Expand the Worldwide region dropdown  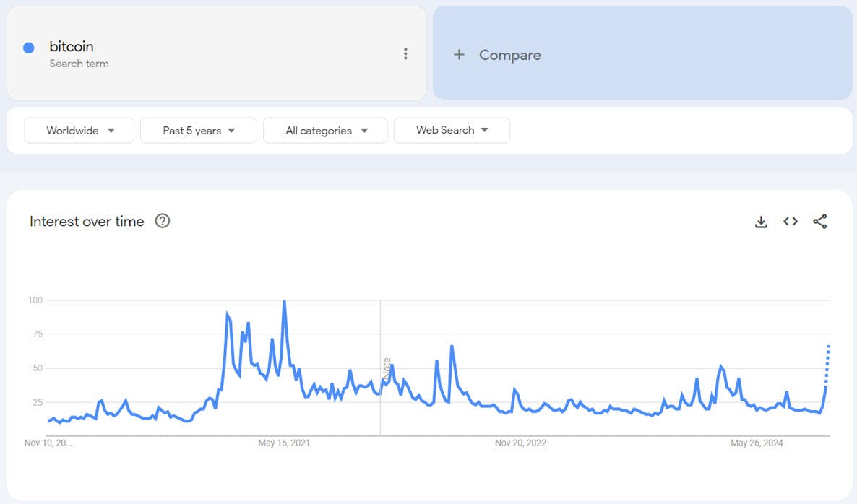79,131
